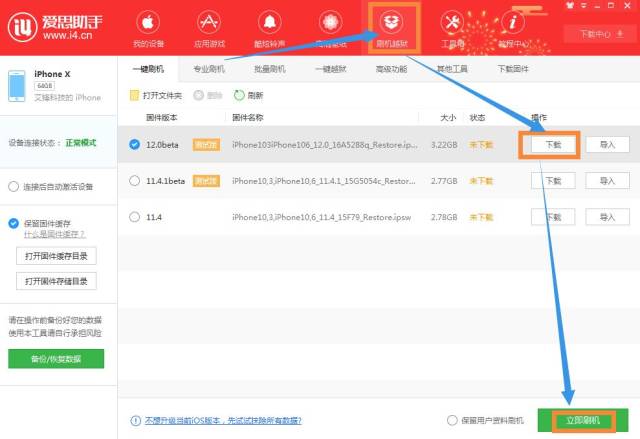Click the green 立即刷机 flash now button
This screenshot has width=640, height=439.
pos(583,420)
